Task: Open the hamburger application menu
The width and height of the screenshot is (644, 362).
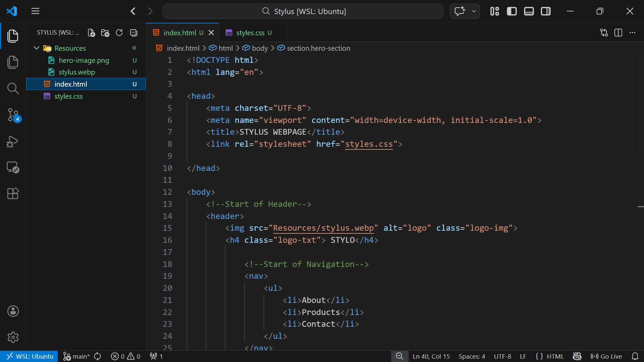Action: click(x=35, y=11)
